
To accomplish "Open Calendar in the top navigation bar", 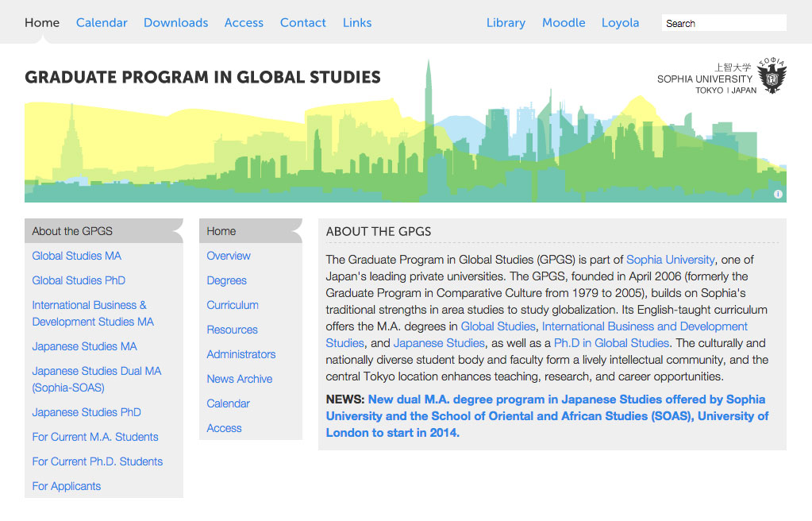I will click(x=102, y=23).
